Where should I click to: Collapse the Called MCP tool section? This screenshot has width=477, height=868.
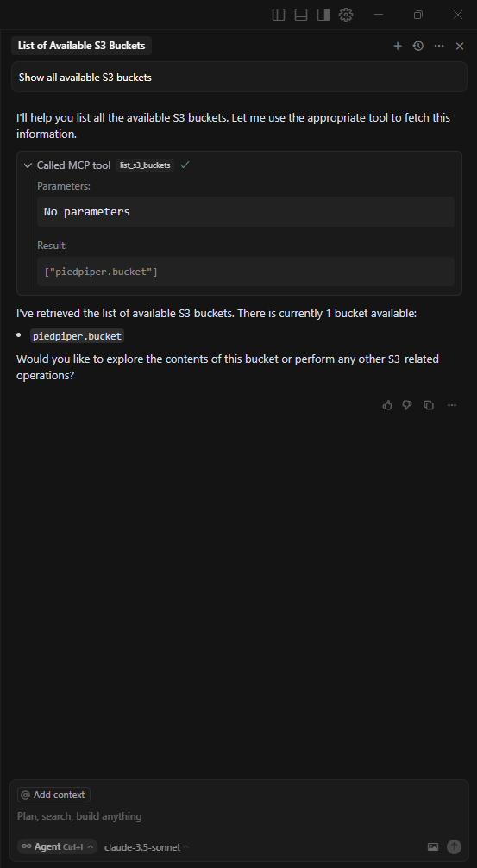pos(28,165)
